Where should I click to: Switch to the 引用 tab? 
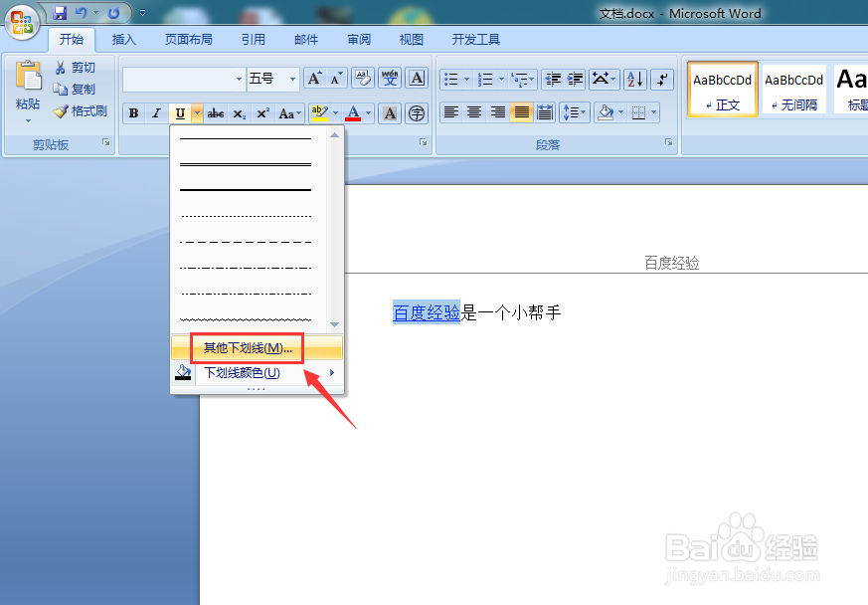(x=253, y=40)
